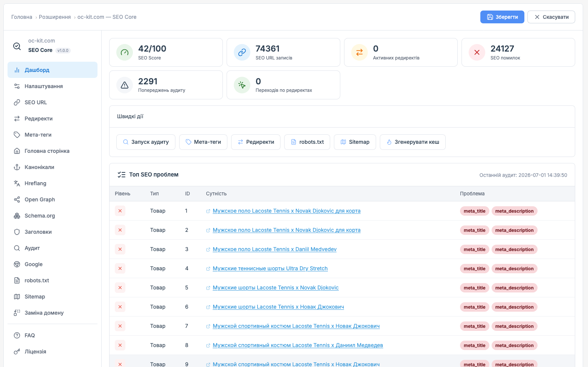Click the Проблема column header
Image resolution: width=588 pixels, height=367 pixels.
point(472,193)
